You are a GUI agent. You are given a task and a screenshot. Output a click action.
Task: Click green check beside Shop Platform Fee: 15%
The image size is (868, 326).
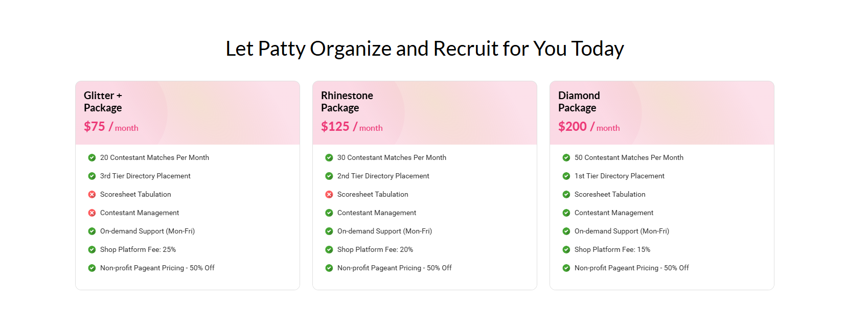coord(566,249)
